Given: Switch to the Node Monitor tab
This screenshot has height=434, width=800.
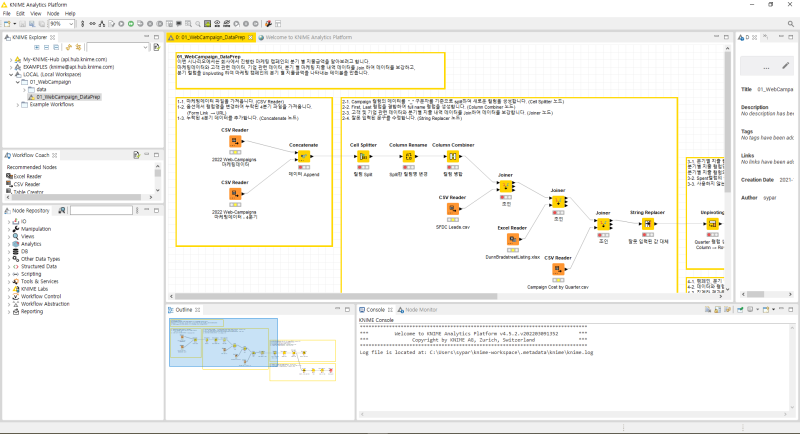Looking at the screenshot, I should click(x=417, y=310).
